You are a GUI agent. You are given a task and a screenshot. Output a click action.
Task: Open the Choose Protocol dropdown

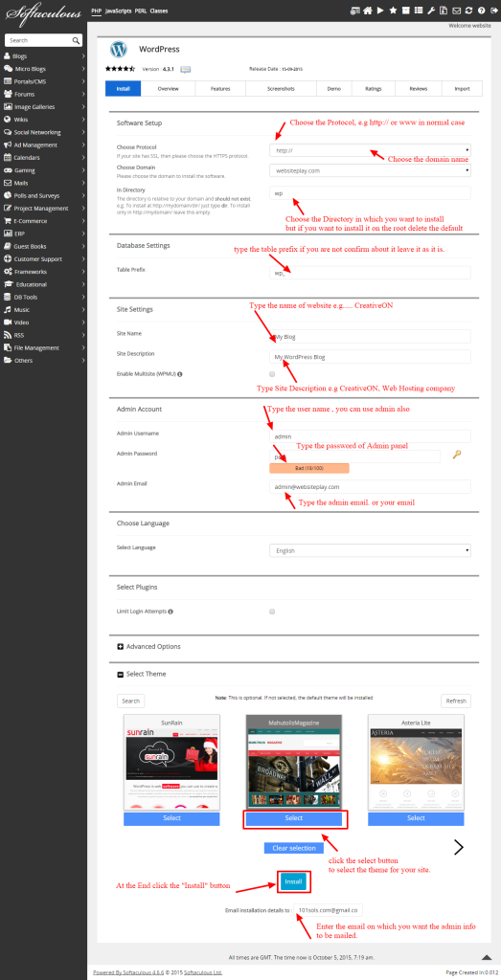point(371,150)
